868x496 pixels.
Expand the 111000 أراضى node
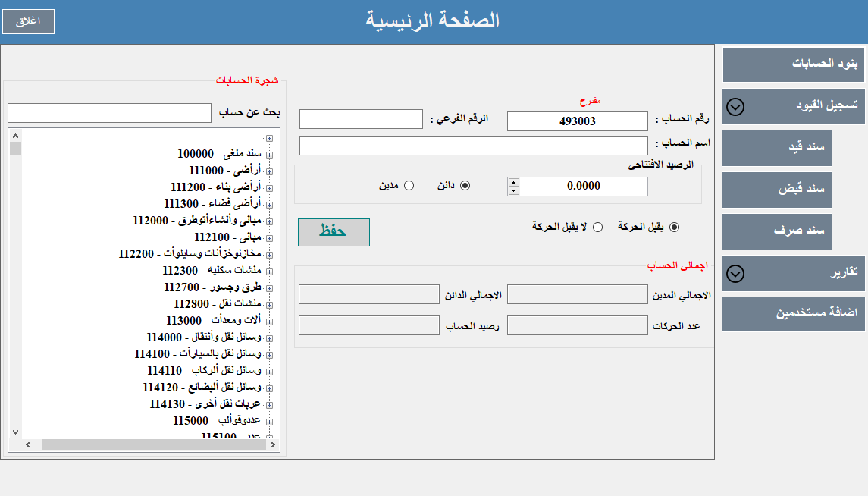[x=269, y=171]
